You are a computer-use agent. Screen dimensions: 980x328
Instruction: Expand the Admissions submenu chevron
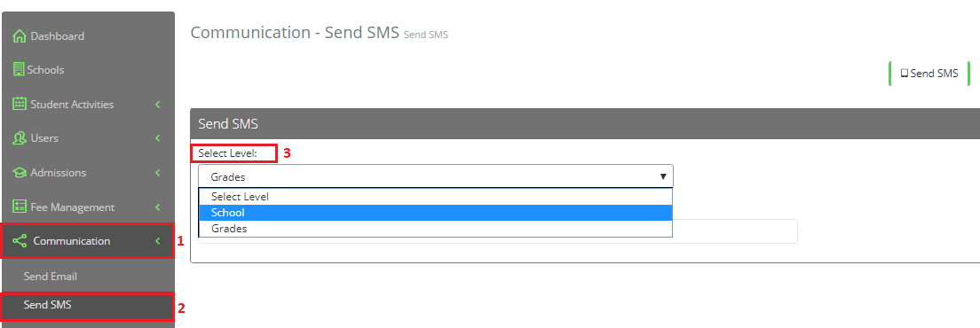coord(158,173)
